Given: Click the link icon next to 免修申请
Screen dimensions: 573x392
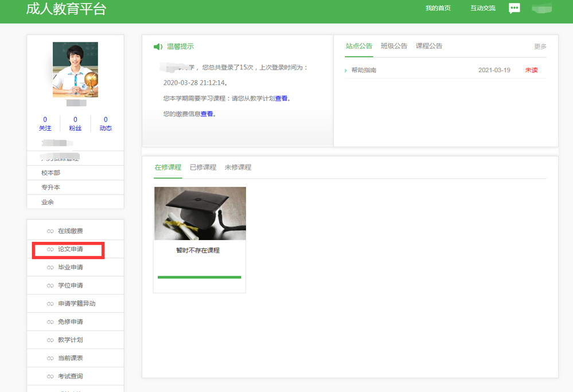Looking at the screenshot, I should (x=50, y=322).
